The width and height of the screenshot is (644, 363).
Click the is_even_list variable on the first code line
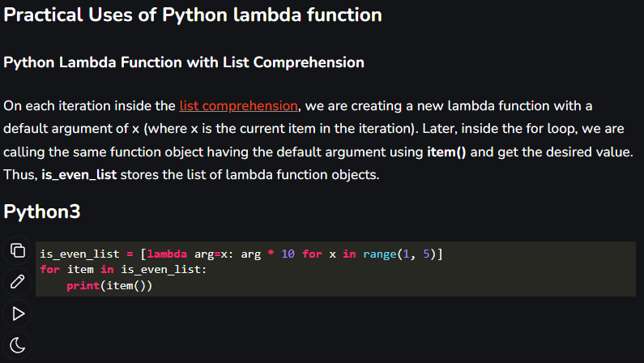click(x=79, y=254)
